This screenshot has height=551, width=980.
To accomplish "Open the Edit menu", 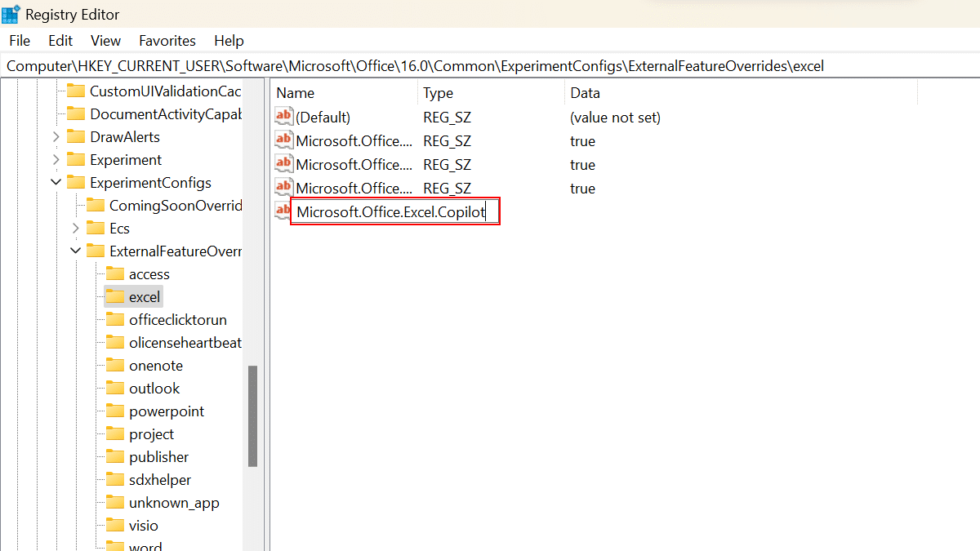I will [x=60, y=40].
